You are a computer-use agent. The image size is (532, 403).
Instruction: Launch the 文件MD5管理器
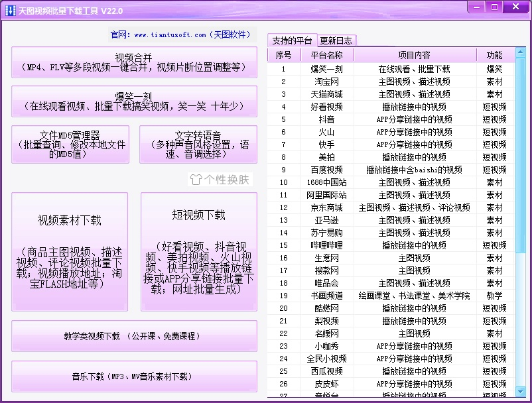click(x=70, y=144)
